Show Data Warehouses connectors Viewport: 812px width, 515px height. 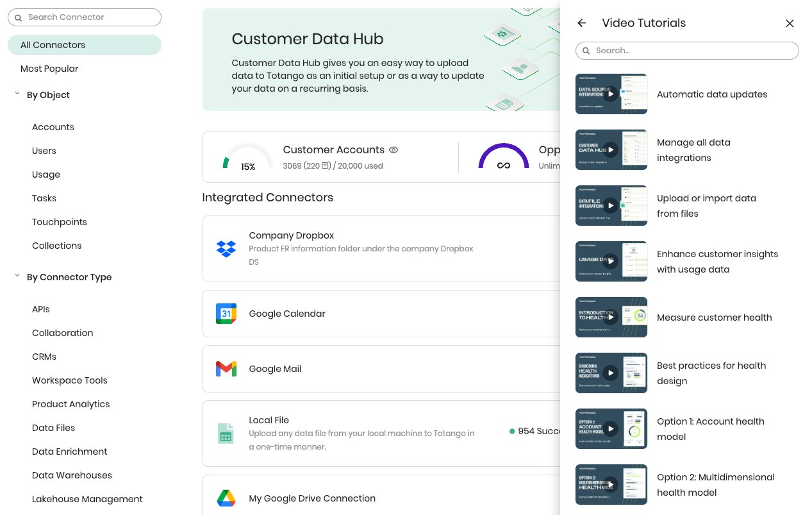click(x=72, y=475)
